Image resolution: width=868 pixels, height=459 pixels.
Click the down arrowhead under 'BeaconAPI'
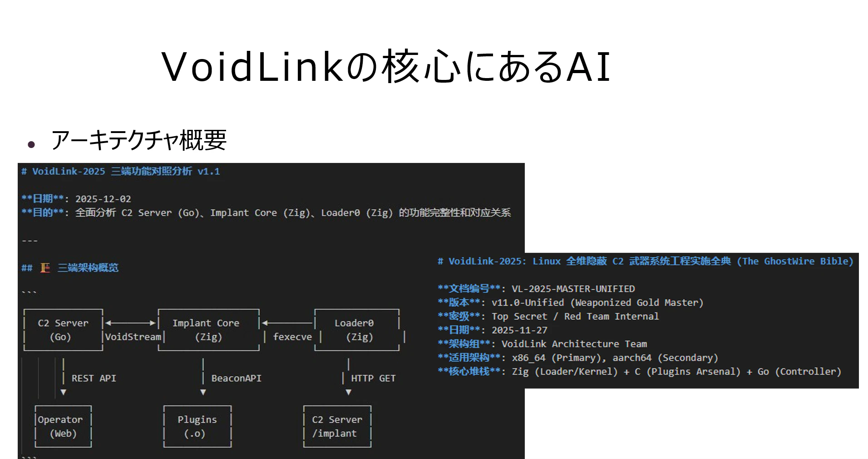(x=203, y=392)
